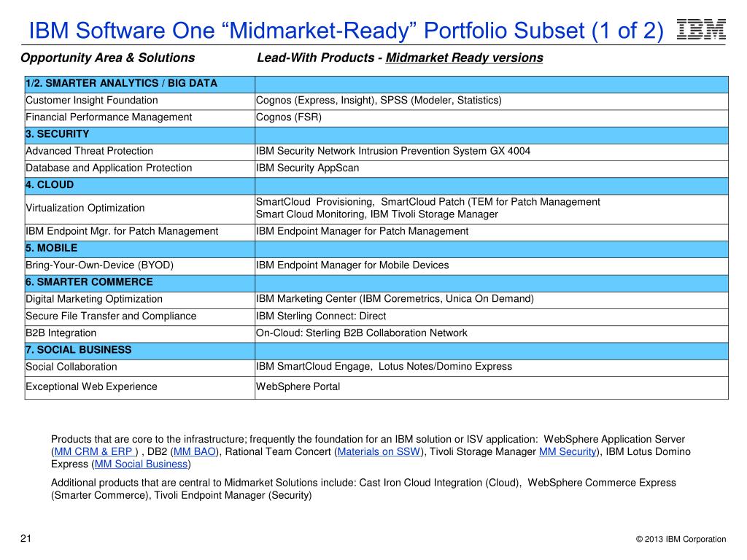Click the 'IBM Marketing Center' products cell
This screenshot has height=560, width=747.
coord(492,300)
